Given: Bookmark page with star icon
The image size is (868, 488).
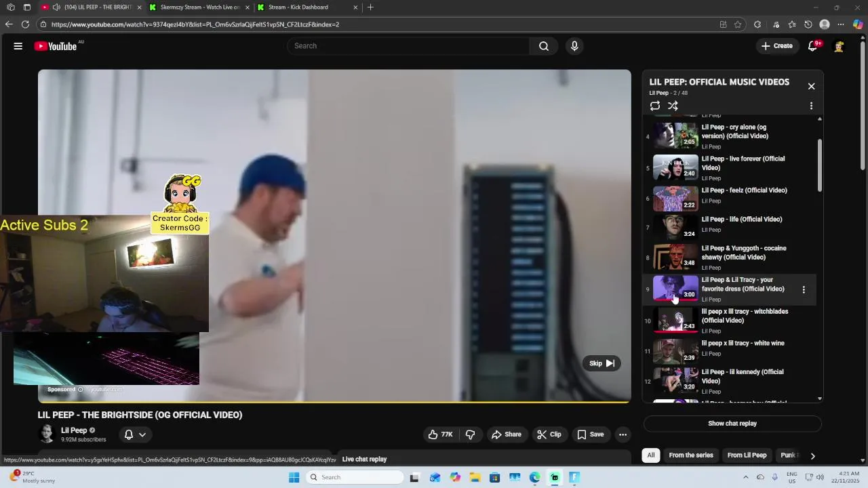Looking at the screenshot, I should pyautogui.click(x=738, y=24).
